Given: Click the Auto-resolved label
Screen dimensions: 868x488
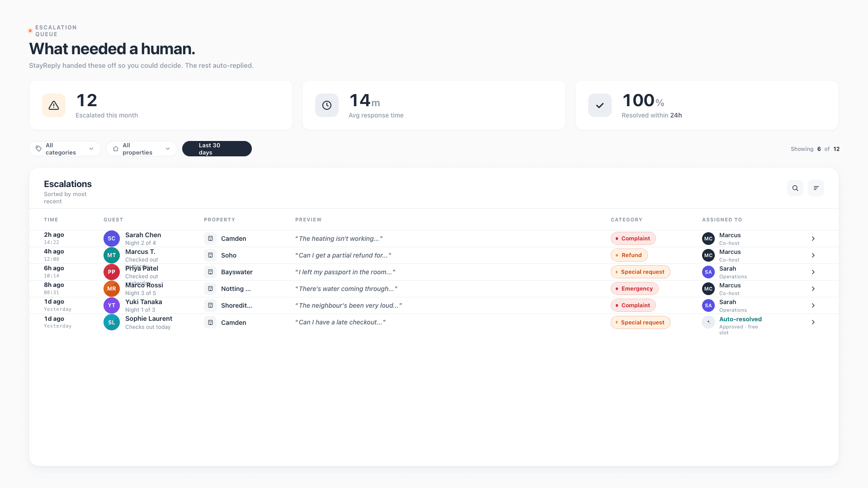Looking at the screenshot, I should (740, 319).
